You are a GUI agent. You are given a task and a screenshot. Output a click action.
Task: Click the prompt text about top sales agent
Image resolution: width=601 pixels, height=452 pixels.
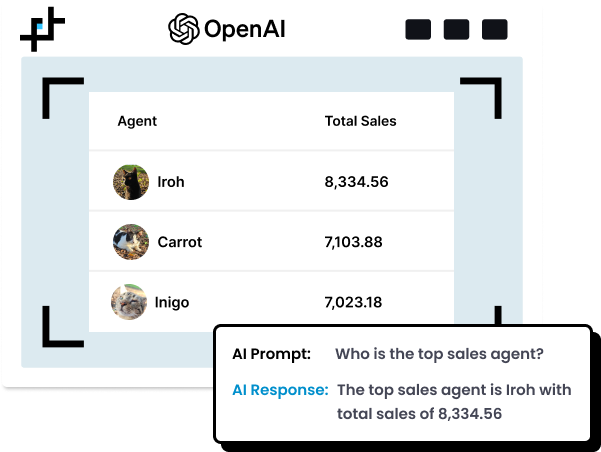pyautogui.click(x=439, y=354)
